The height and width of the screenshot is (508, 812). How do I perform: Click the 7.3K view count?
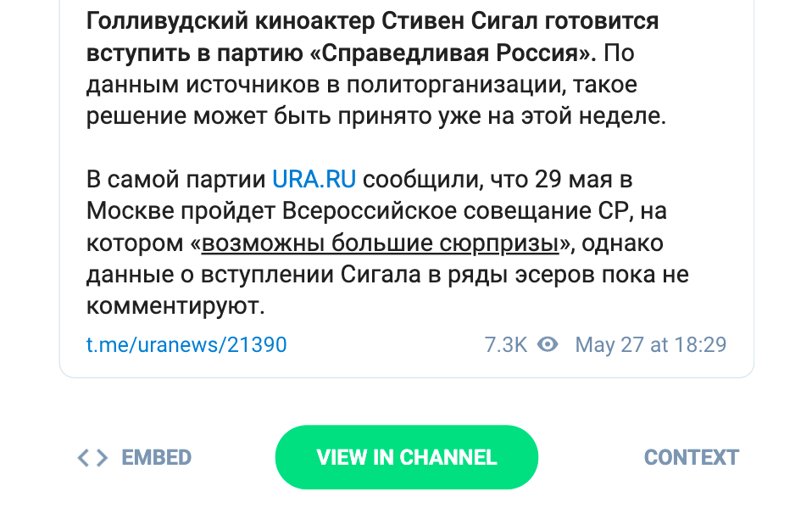(506, 345)
